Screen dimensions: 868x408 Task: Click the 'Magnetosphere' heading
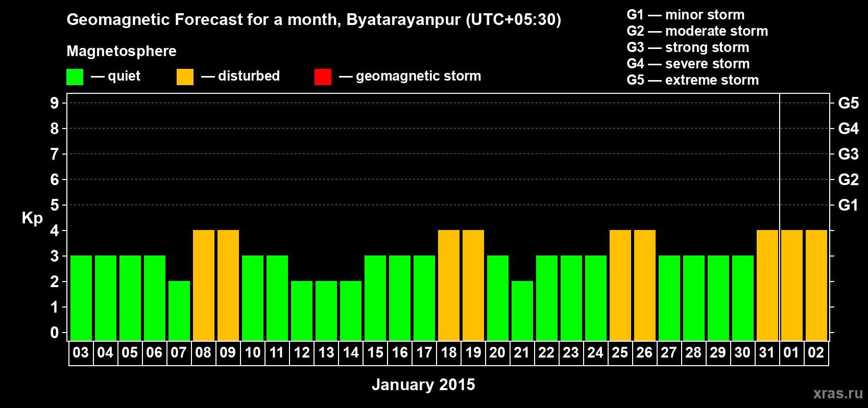pos(122,51)
